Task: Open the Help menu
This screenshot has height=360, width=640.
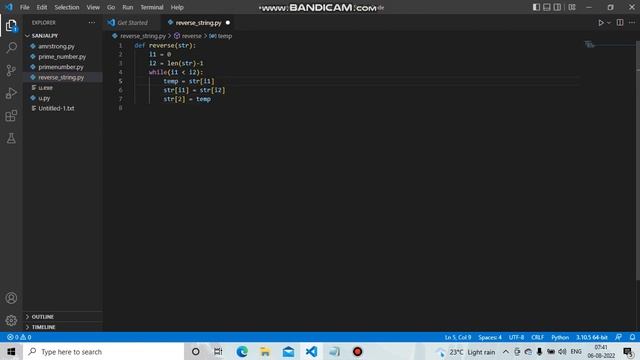Action: click(x=177, y=7)
